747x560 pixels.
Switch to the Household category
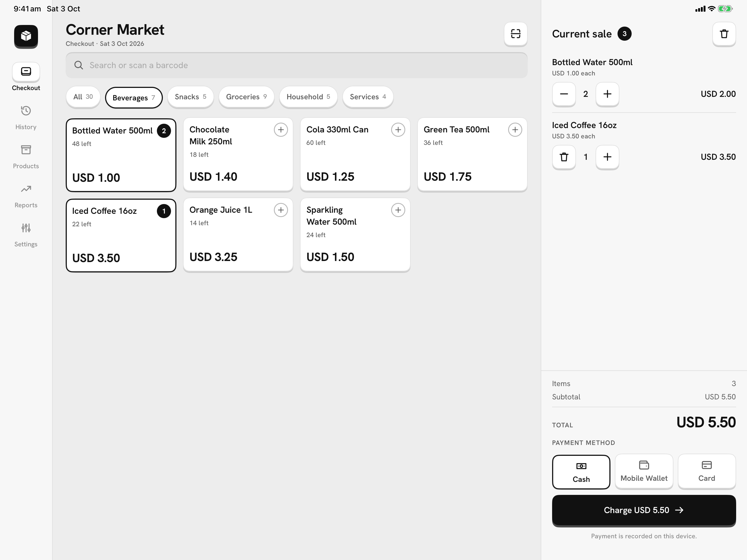[x=308, y=97]
